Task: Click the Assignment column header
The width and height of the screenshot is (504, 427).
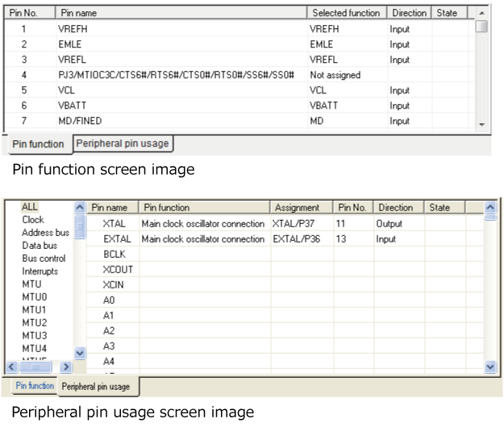Action: tap(297, 207)
